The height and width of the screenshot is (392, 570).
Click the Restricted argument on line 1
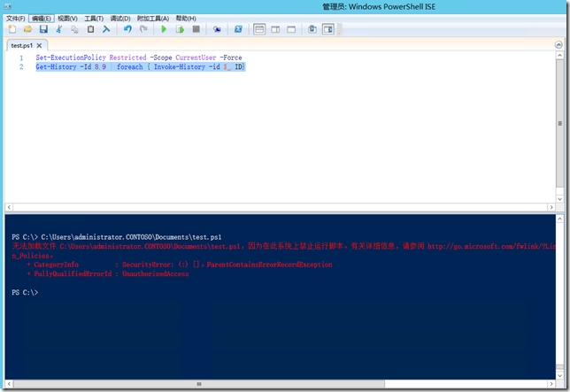point(128,58)
